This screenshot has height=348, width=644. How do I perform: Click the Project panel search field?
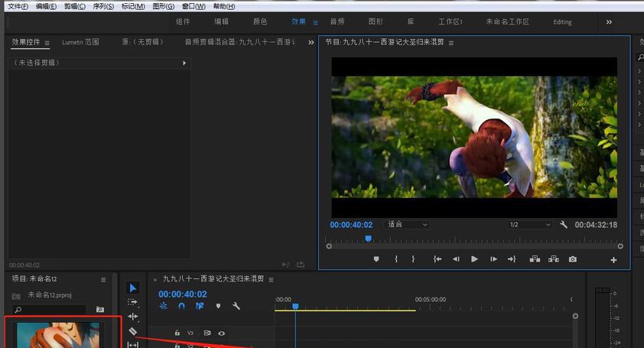49,310
